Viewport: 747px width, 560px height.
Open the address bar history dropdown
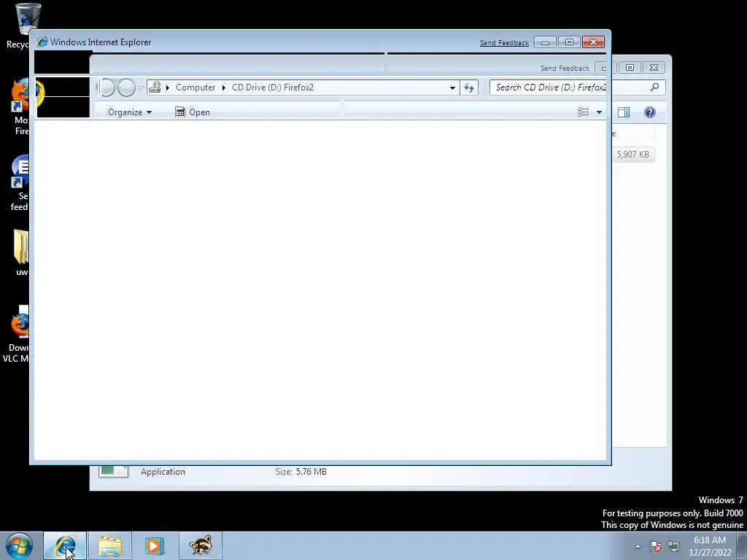click(452, 87)
